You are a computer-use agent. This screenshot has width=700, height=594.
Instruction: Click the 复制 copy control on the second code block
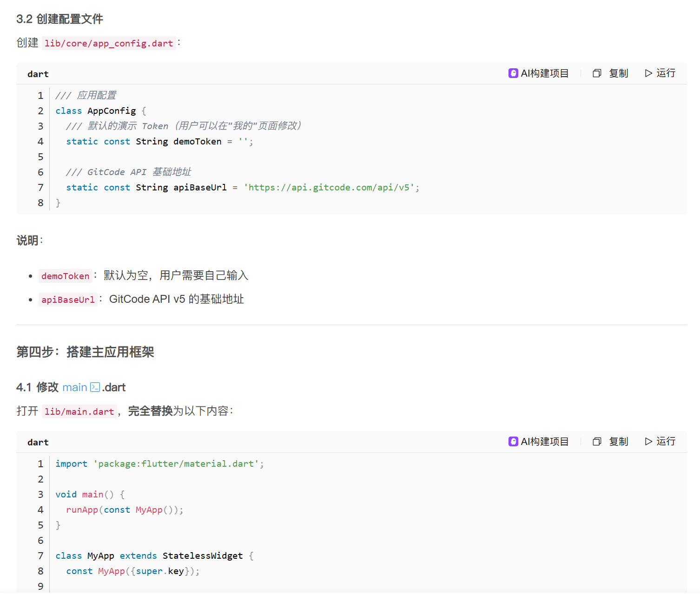point(619,441)
